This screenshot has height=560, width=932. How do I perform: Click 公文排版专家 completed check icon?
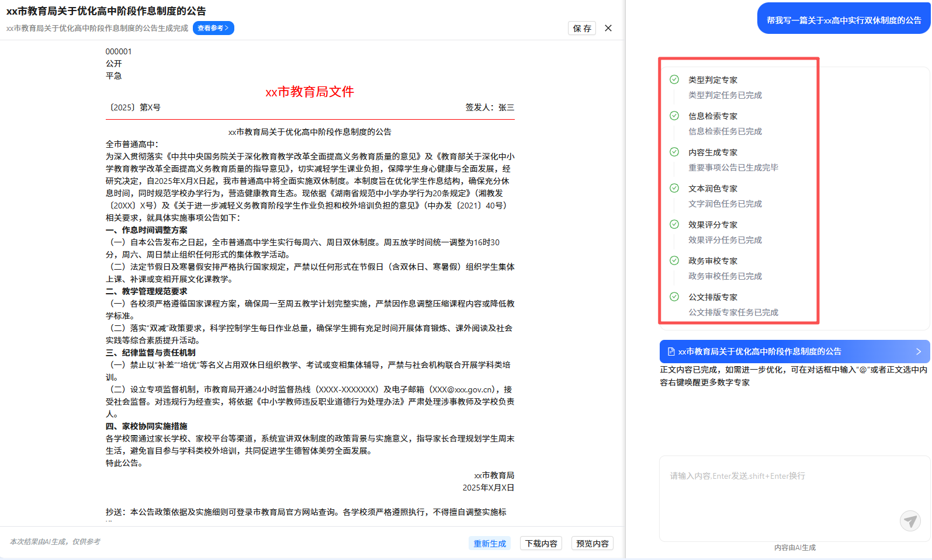[x=674, y=297]
